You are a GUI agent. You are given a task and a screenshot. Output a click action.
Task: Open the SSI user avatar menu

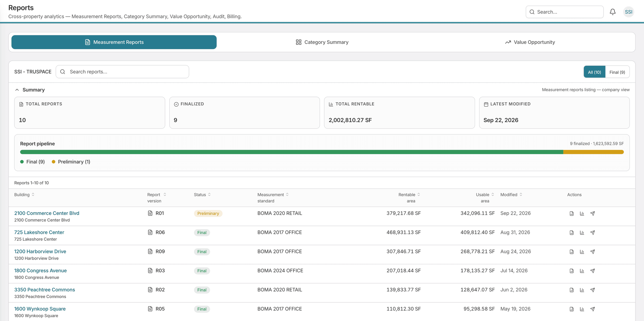pyautogui.click(x=628, y=12)
